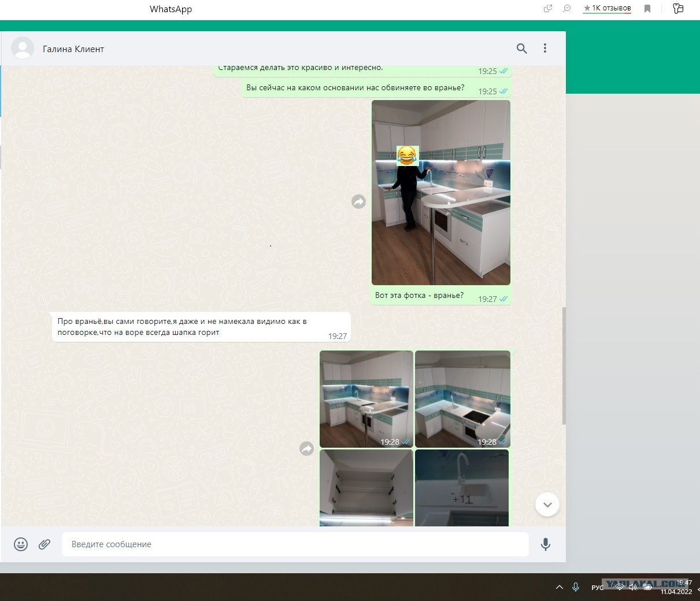Image resolution: width=700 pixels, height=601 pixels.
Task: Forward the kitchen photo album
Action: pos(306,448)
